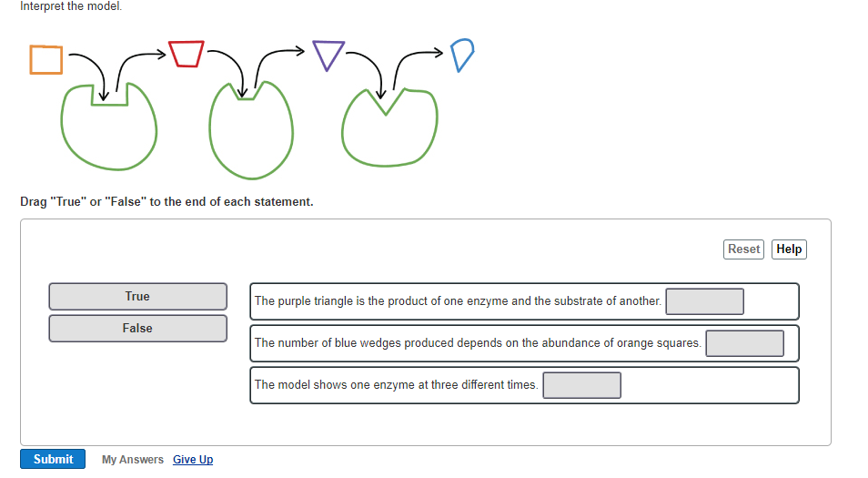Click the answer slot for blue wedges statement
The image size is (868, 478).
pyautogui.click(x=744, y=343)
